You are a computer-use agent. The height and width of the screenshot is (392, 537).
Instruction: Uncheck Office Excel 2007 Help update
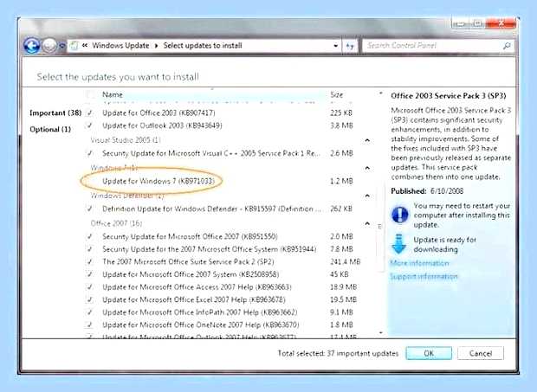90,299
